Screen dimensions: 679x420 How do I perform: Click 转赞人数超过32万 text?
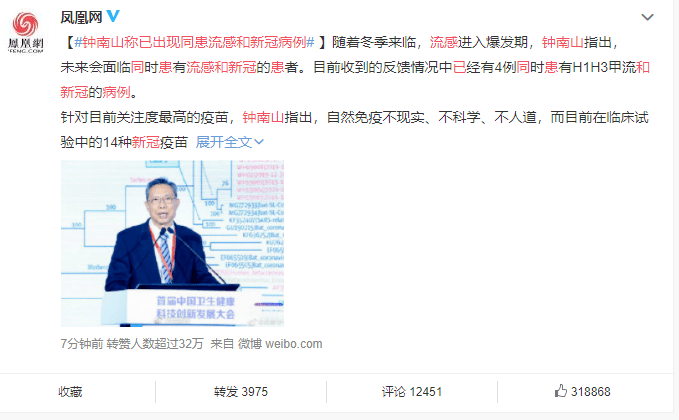pyautogui.click(x=155, y=344)
